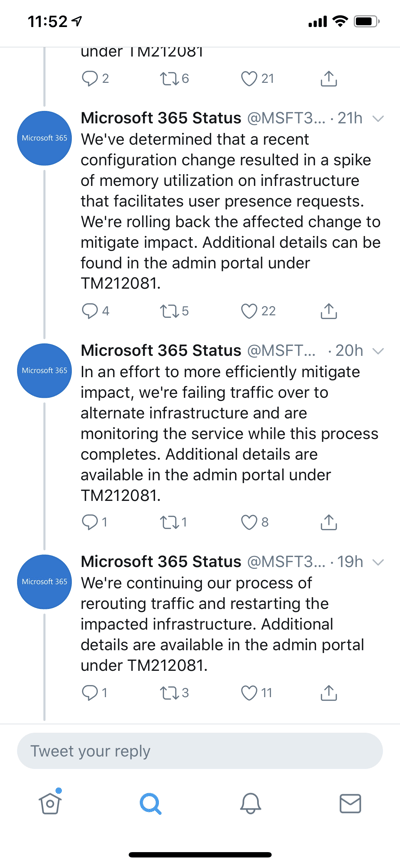The height and width of the screenshot is (866, 400).
Task: Open Microsoft 365 Status profile from 20h tweet
Action: (161, 351)
